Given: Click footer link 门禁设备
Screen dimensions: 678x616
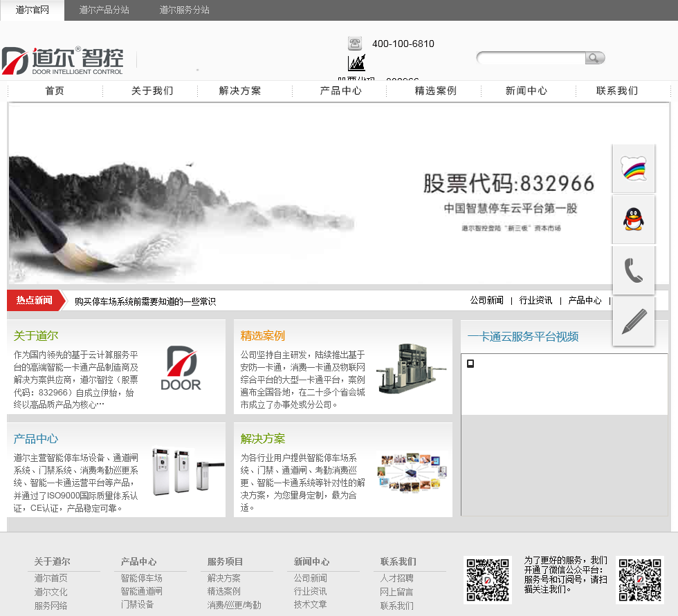Looking at the screenshot, I should 137,604.
